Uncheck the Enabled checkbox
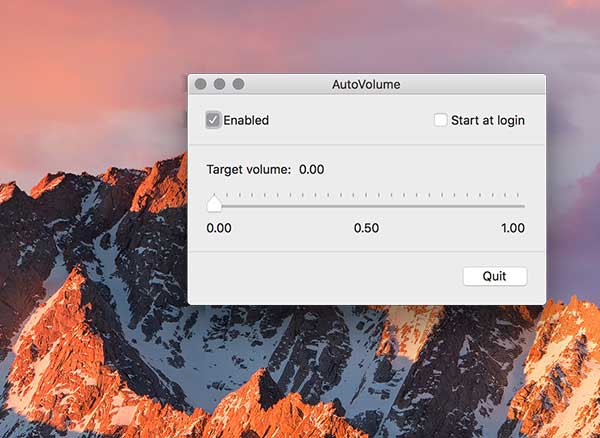 click(213, 120)
